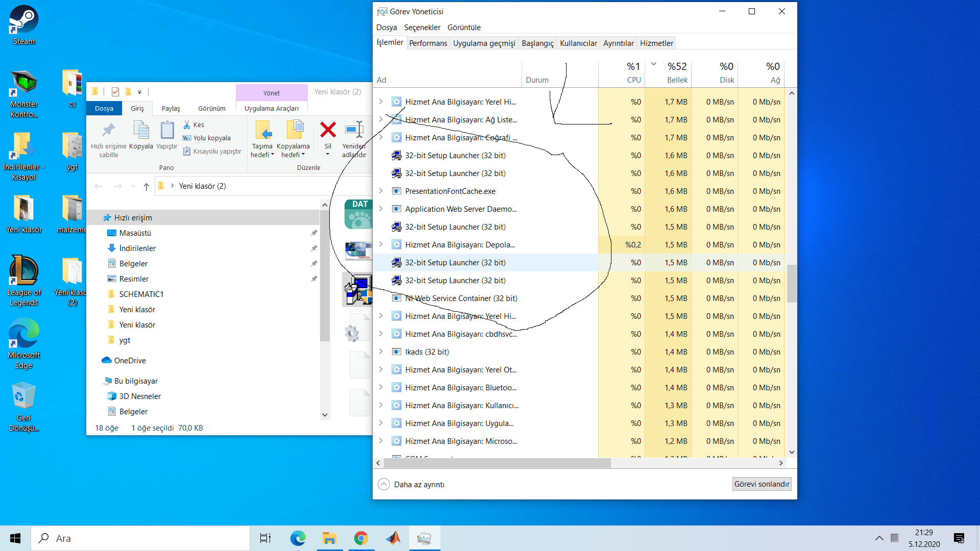
Task: Open Chrome from the taskbar
Action: click(361, 538)
